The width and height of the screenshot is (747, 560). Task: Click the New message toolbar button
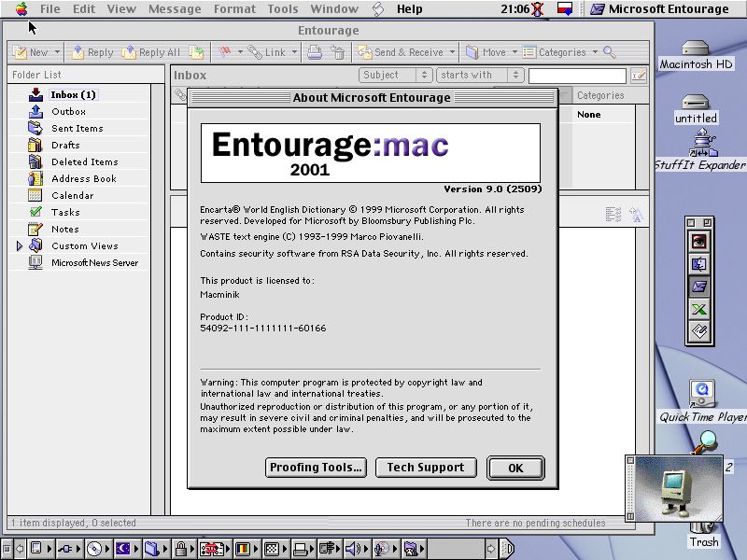(31, 52)
